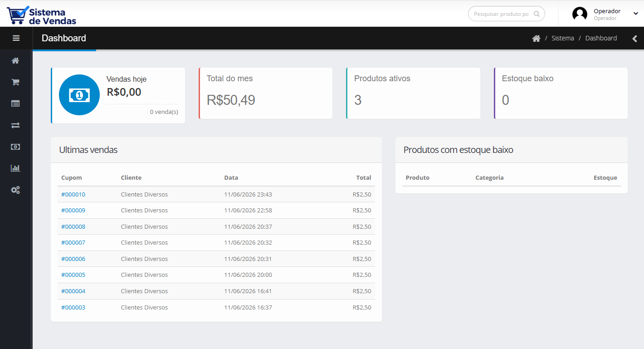
Task: Click the search magnifier icon
Action: 537,14
